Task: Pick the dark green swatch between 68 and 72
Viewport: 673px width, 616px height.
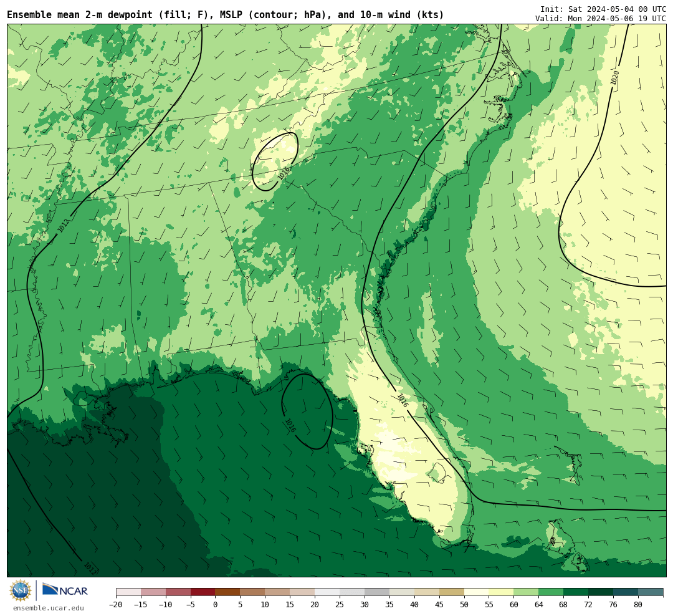Action: (576, 592)
